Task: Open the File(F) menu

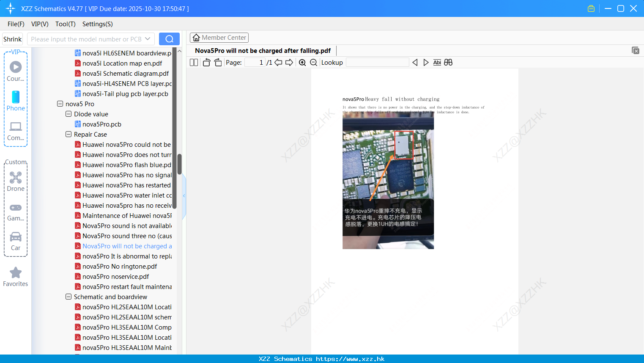Action: [x=16, y=24]
